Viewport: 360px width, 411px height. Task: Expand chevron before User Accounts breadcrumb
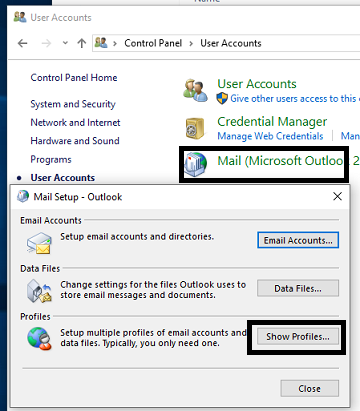191,43
